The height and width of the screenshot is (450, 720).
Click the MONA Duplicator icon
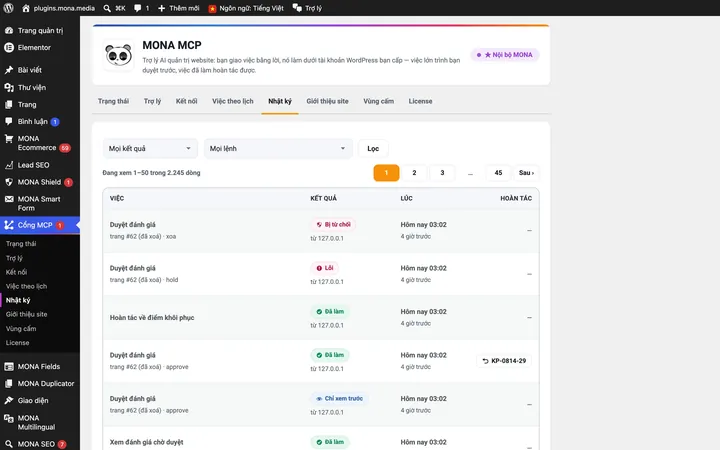(9, 383)
